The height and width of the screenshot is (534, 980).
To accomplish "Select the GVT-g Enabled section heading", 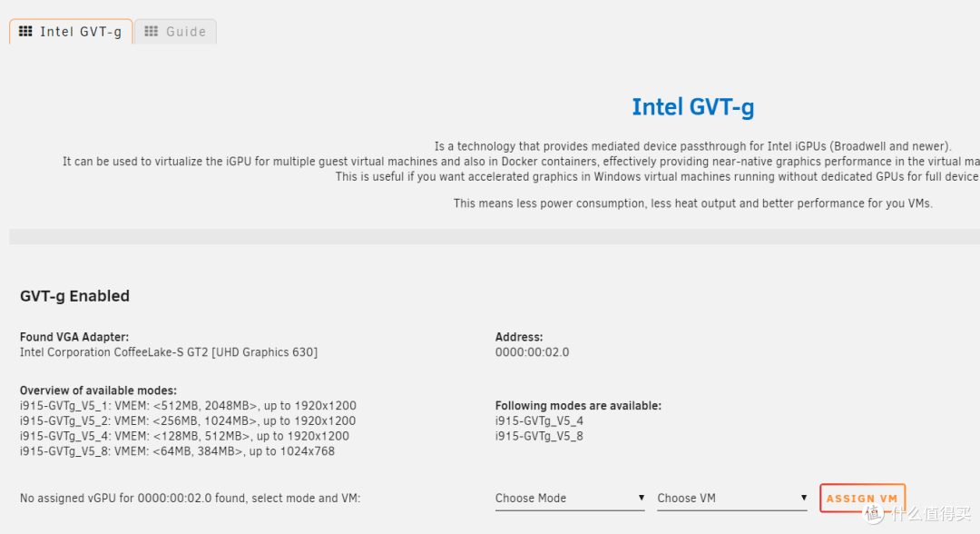I will tap(74, 296).
